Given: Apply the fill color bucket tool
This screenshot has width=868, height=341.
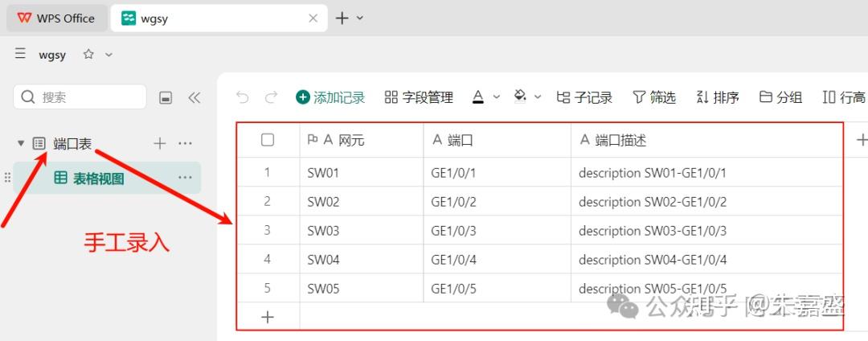Looking at the screenshot, I should pyautogui.click(x=520, y=97).
